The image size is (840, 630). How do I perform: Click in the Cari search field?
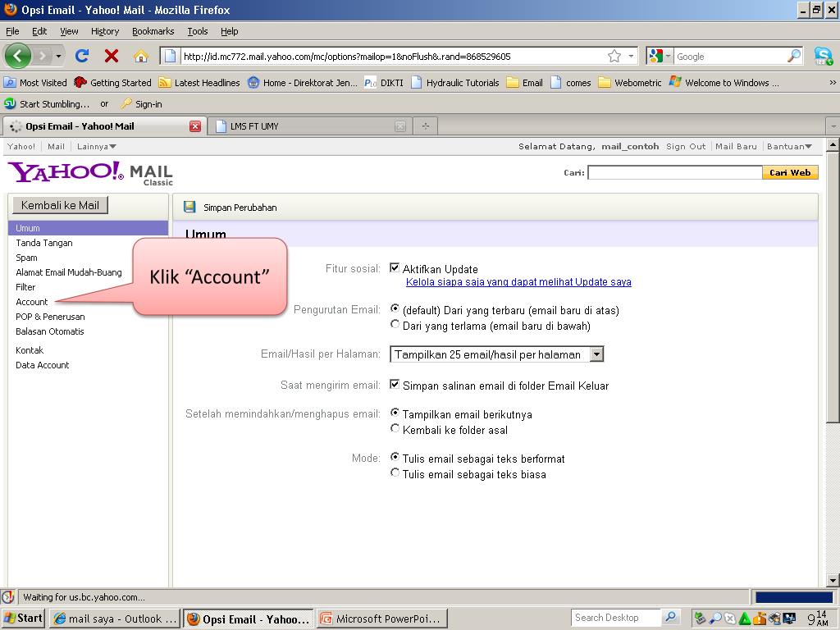675,172
